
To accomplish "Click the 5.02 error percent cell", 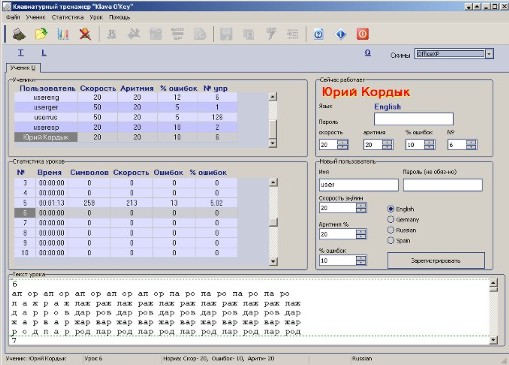I will [217, 203].
